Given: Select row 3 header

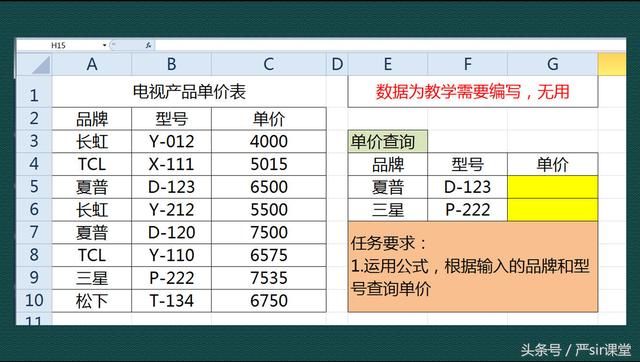Looking at the screenshot, I should 34,141.
